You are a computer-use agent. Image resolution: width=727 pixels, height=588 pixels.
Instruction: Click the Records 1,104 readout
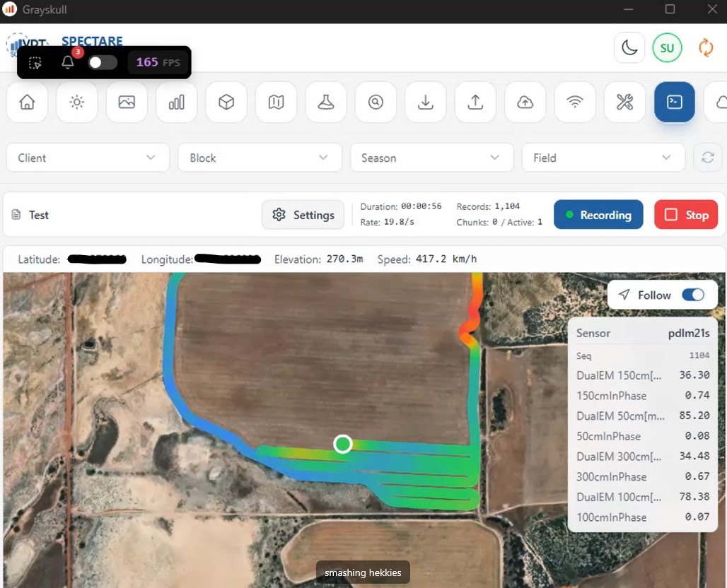[x=488, y=206]
